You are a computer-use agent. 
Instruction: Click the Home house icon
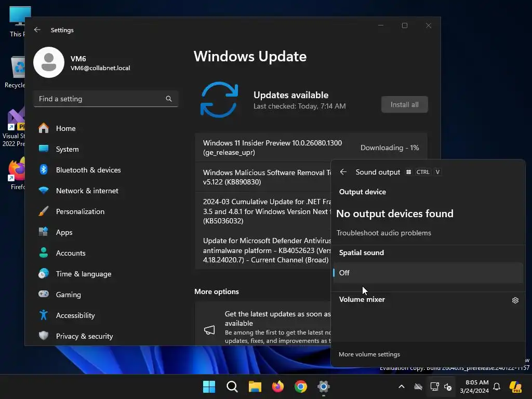[x=44, y=128]
